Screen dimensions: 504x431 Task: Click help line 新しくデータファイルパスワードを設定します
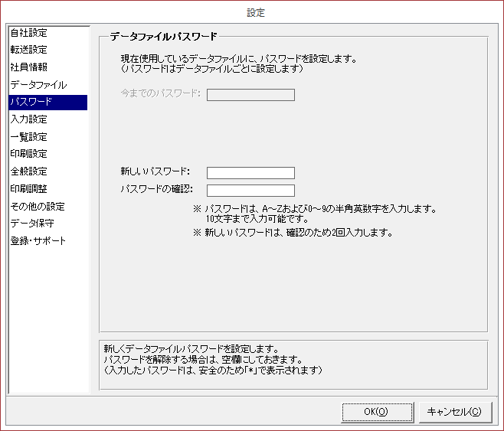click(x=191, y=349)
